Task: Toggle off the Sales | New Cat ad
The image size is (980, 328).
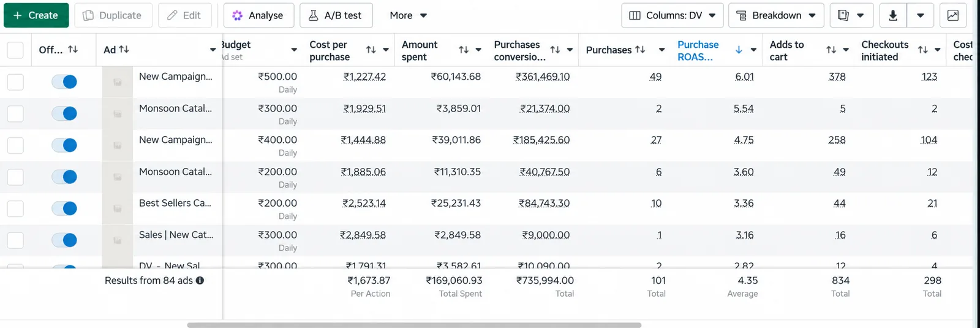Action: point(64,240)
